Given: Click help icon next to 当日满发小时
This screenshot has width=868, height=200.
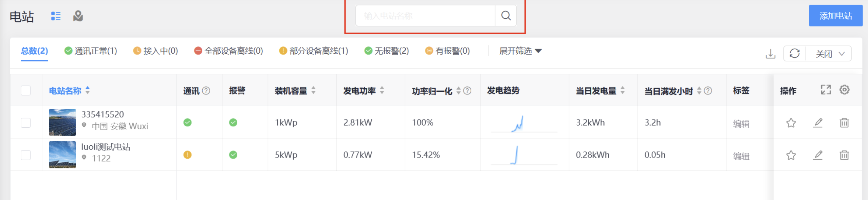Looking at the screenshot, I should point(708,91).
